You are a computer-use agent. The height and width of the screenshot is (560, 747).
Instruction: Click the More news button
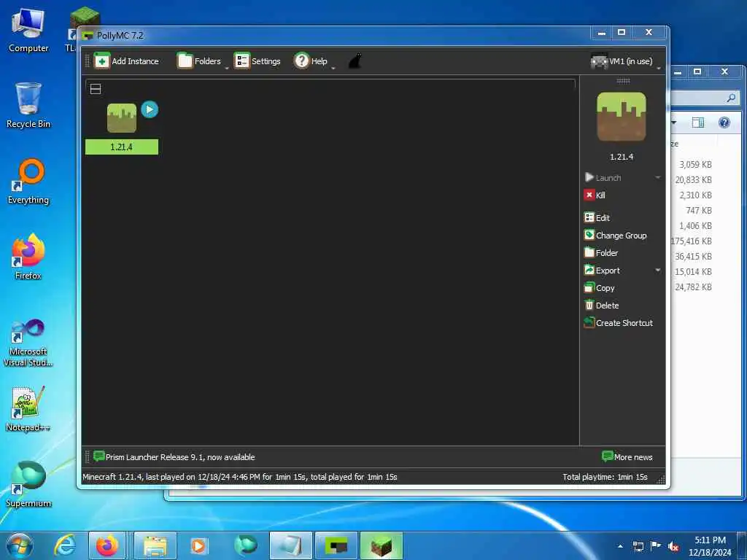coord(627,457)
